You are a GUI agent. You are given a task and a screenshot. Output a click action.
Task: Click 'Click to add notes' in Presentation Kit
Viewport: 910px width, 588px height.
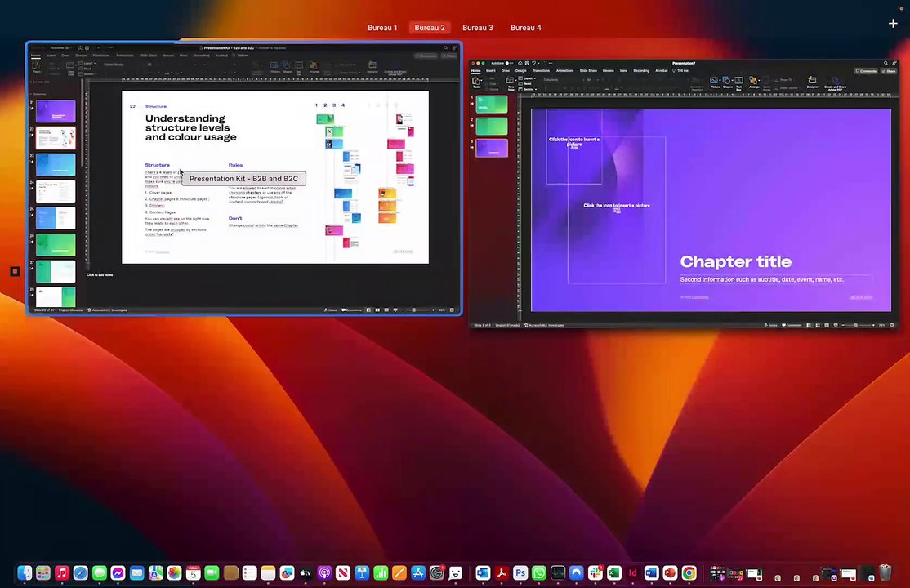pos(100,274)
